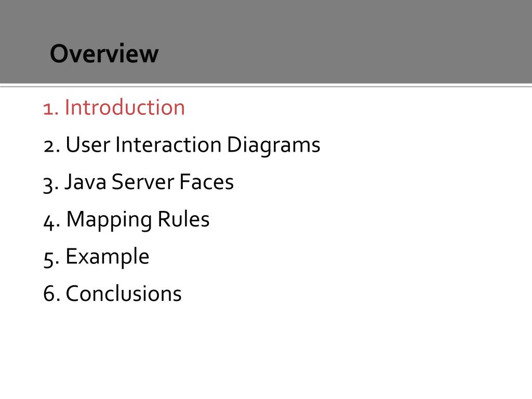Click the numeral 5 before Example
Image resolution: width=532 pixels, height=399 pixels.
pos(49,260)
